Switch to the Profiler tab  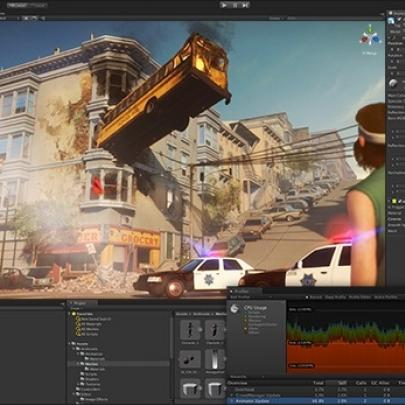coord(242,291)
